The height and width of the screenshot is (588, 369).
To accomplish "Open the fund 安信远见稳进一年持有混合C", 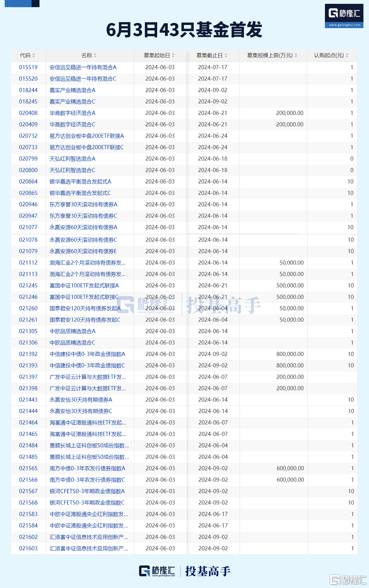I will 83,79.
